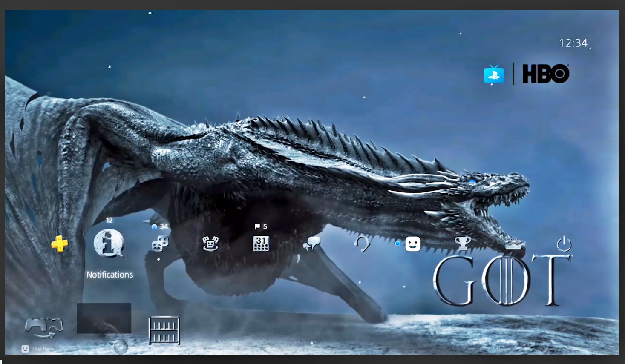
Task: Click the disc icon below the tile
Action: pyautogui.click(x=121, y=347)
